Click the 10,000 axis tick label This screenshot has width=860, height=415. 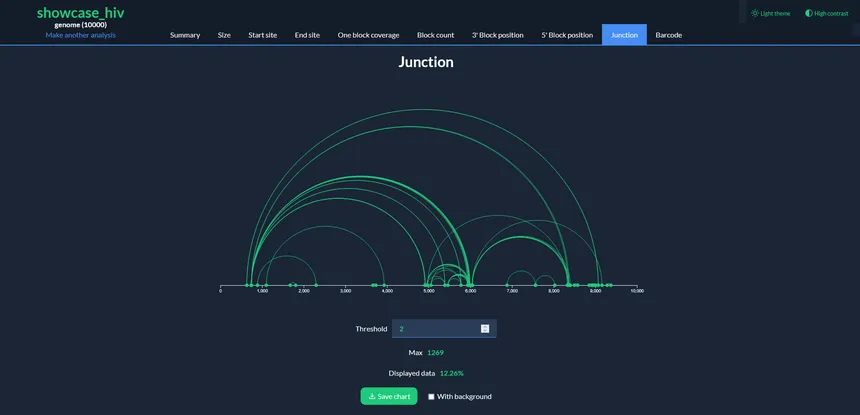[x=637, y=291]
